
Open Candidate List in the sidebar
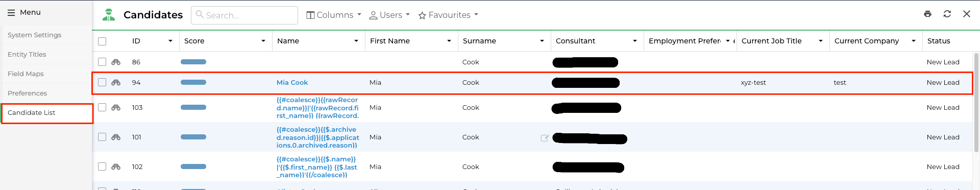[x=47, y=113]
